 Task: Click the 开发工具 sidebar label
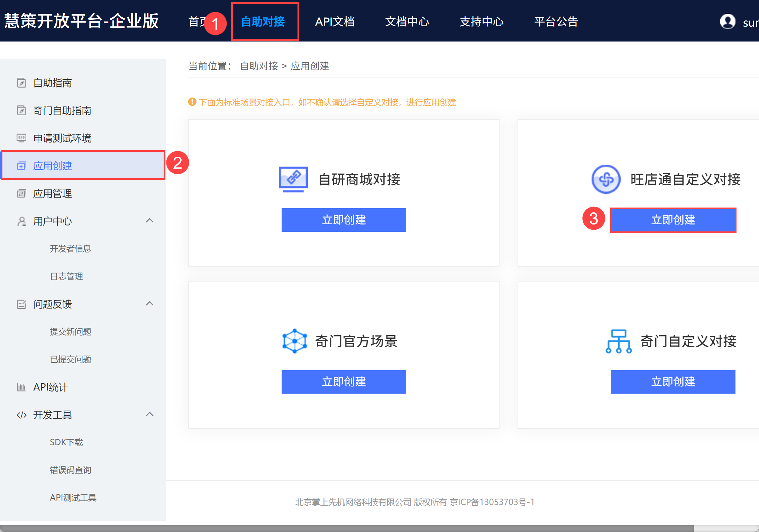[53, 415]
